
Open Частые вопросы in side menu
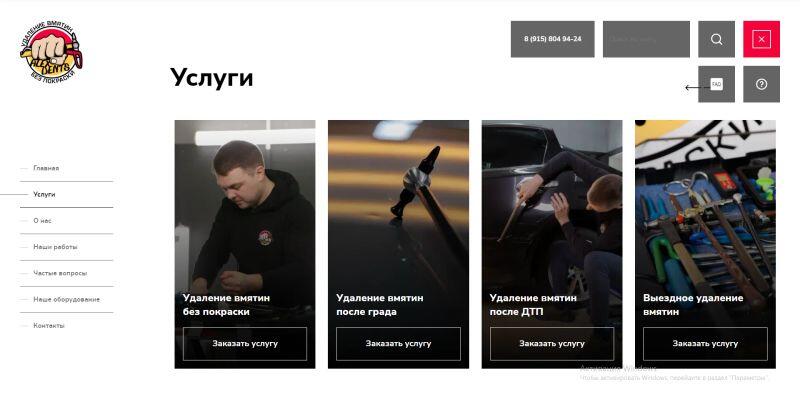pyautogui.click(x=60, y=273)
